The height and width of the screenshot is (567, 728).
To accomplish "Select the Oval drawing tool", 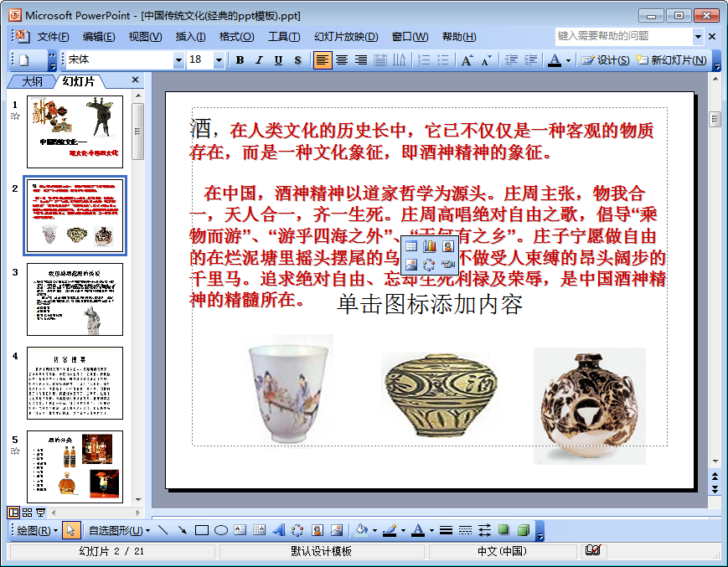I will coord(221,530).
